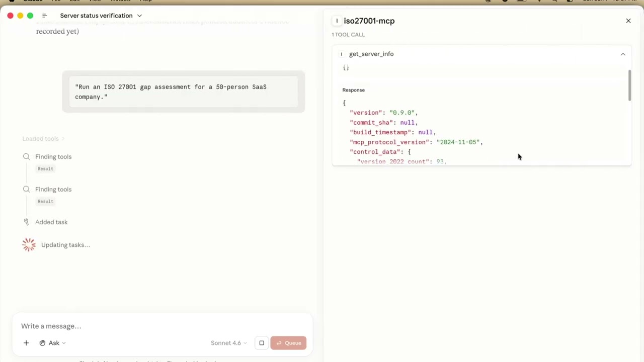Click the upper Finding tools search icon
Viewport: 644px width, 362px height.
click(x=27, y=157)
